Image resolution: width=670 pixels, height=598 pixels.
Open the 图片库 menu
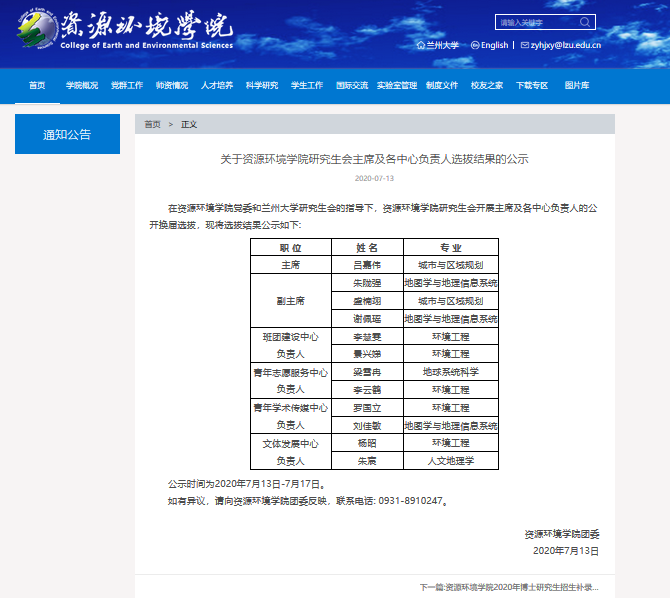tap(577, 85)
